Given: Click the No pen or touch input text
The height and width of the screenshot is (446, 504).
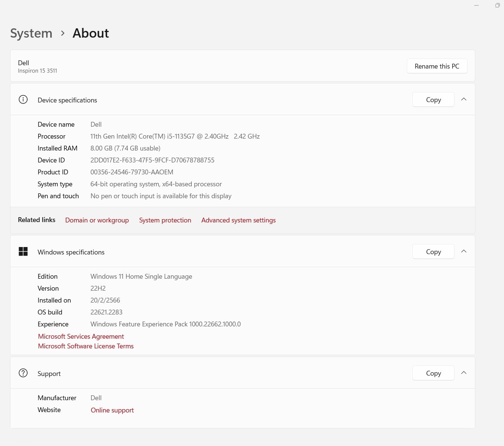Looking at the screenshot, I should click(161, 196).
